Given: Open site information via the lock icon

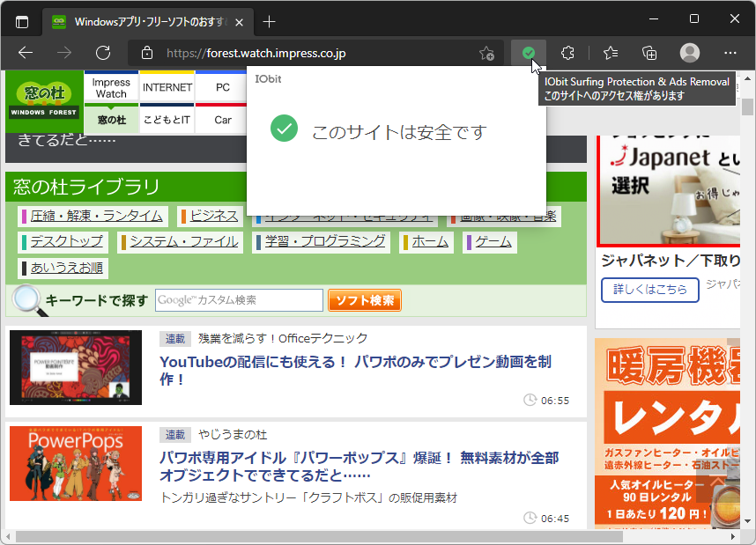Looking at the screenshot, I should (146, 53).
